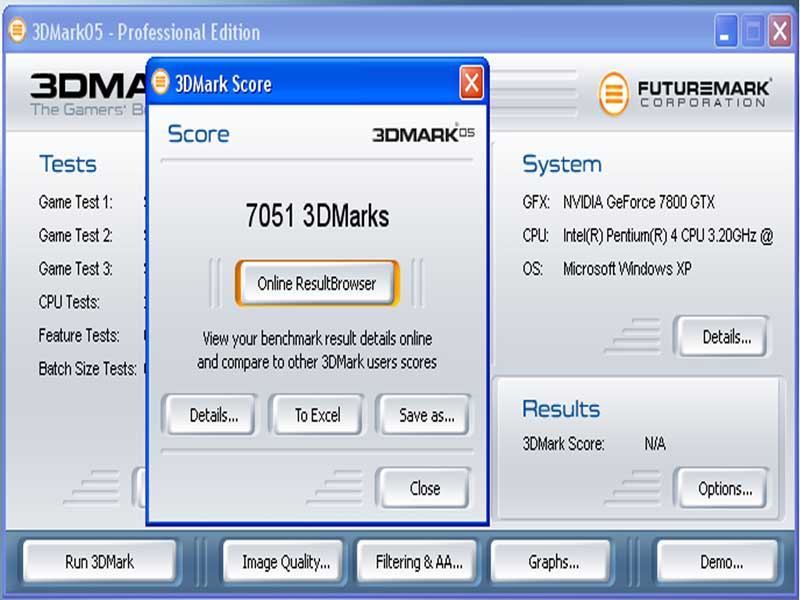
Task: Click Run 3DMark button
Action: point(99,562)
